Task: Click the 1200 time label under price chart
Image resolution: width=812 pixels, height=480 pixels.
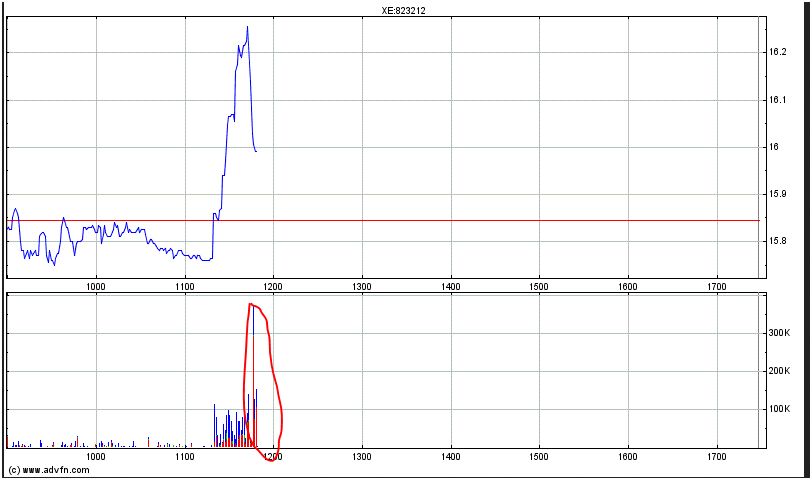Action: tap(273, 286)
